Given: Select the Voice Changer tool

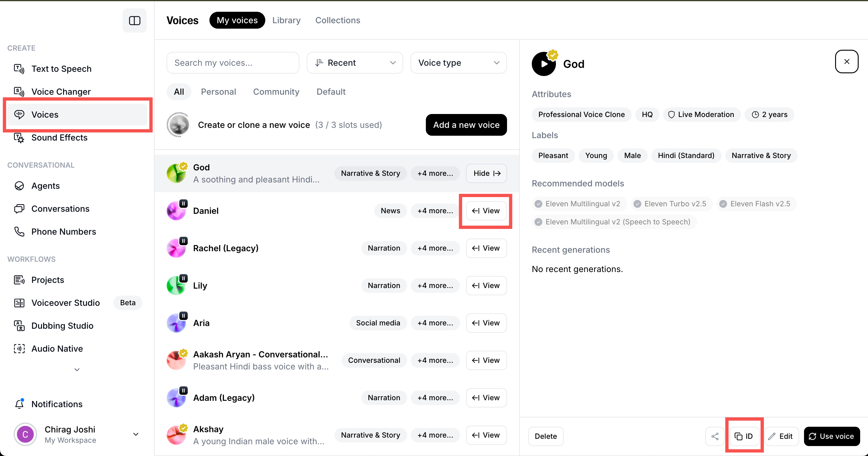Looking at the screenshot, I should pos(61,91).
